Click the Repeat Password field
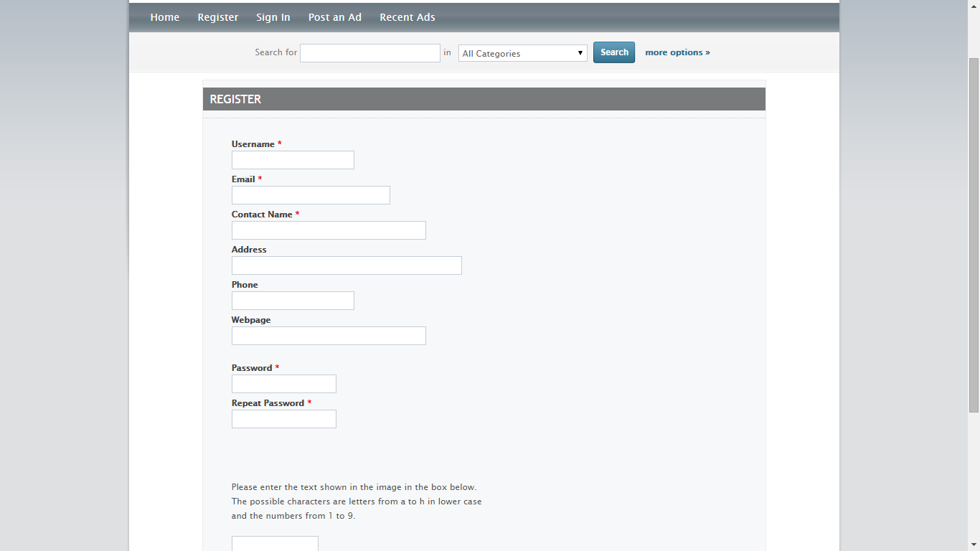Viewport: 980px width, 551px height. [283, 419]
